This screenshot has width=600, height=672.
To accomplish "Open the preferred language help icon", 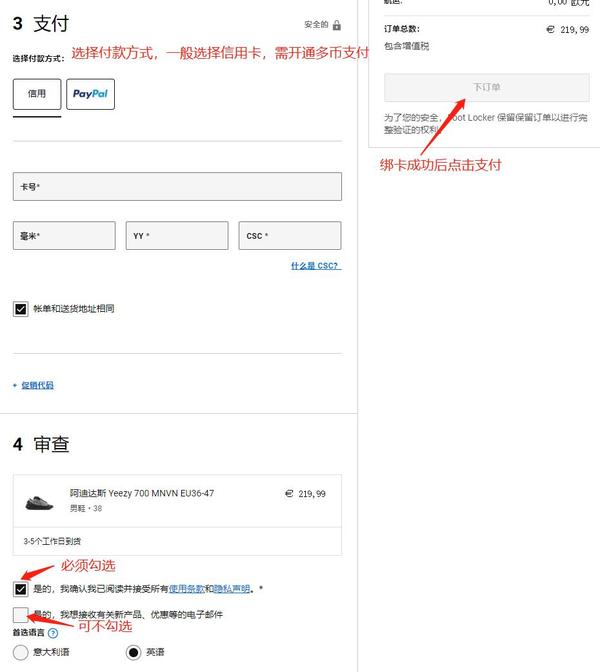I will click(53, 633).
